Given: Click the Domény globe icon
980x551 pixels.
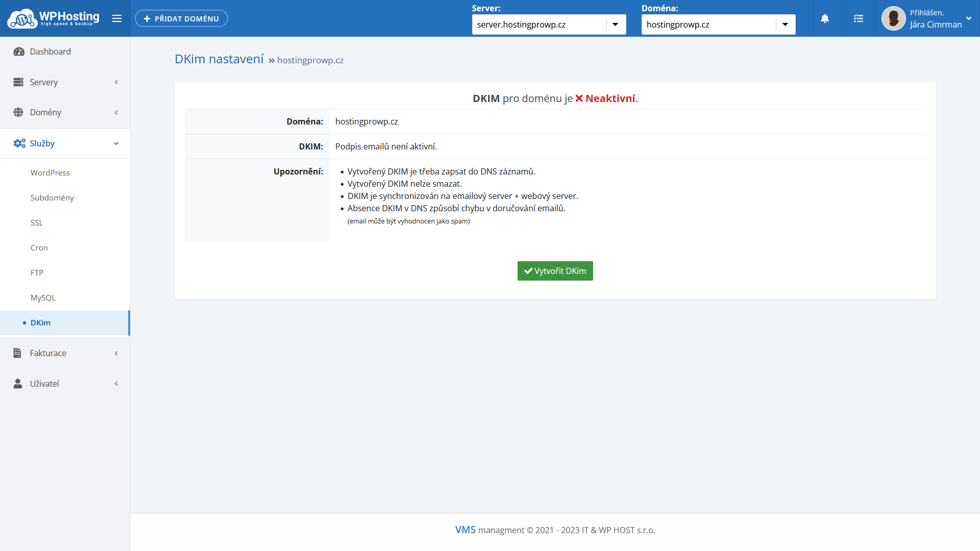Looking at the screenshot, I should click(18, 112).
